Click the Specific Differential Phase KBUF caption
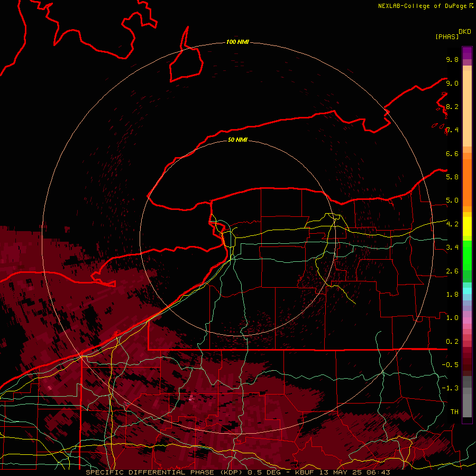The width and height of the screenshot is (476, 476). tap(237, 472)
